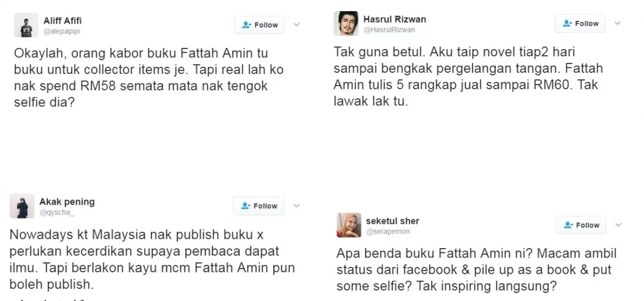Image resolution: width=644 pixels, height=301 pixels.
Task: Click the Hasrul Rizwan display name
Action: 394,19
